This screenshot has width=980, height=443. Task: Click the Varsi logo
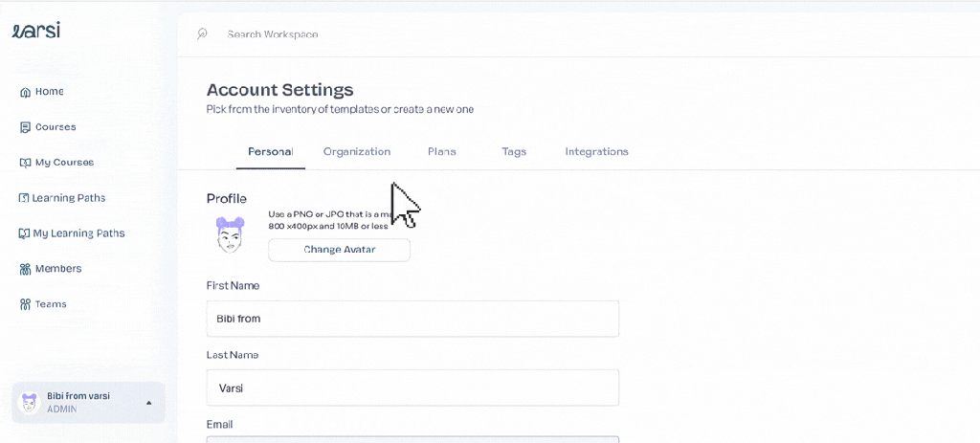[x=35, y=30]
